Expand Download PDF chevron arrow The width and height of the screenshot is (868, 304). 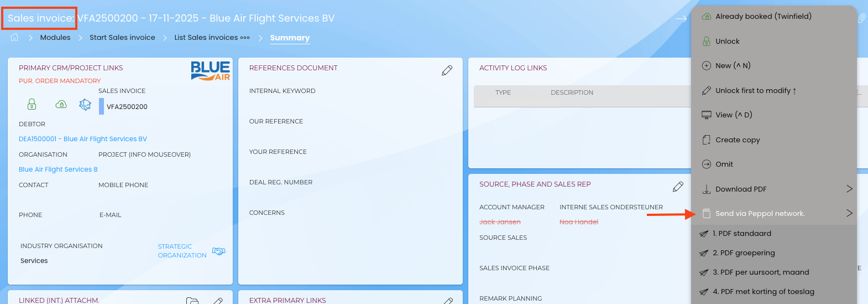tap(849, 189)
